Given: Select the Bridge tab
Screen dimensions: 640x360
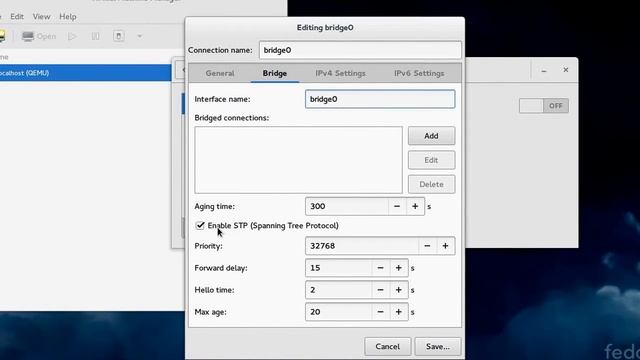Looking at the screenshot, I should (275, 73).
